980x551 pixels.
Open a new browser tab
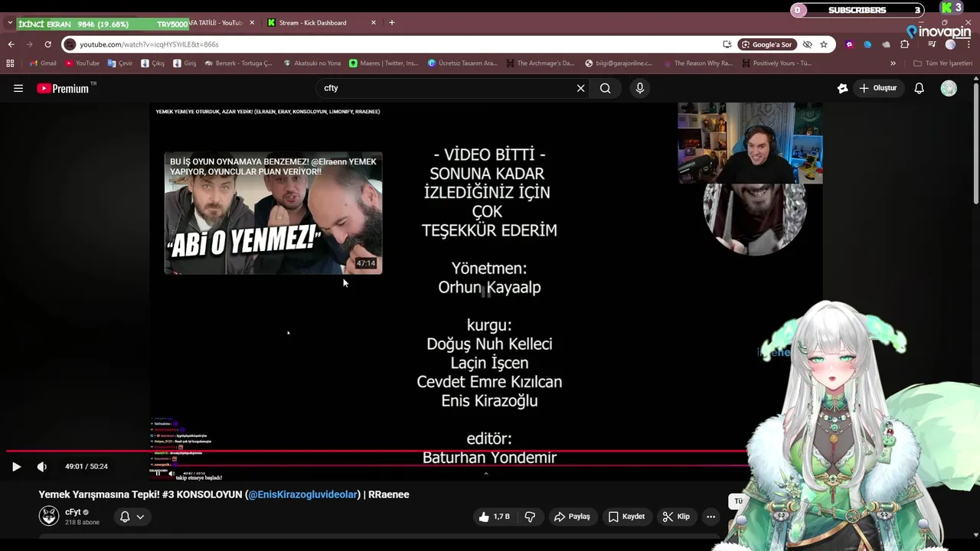pos(392,23)
